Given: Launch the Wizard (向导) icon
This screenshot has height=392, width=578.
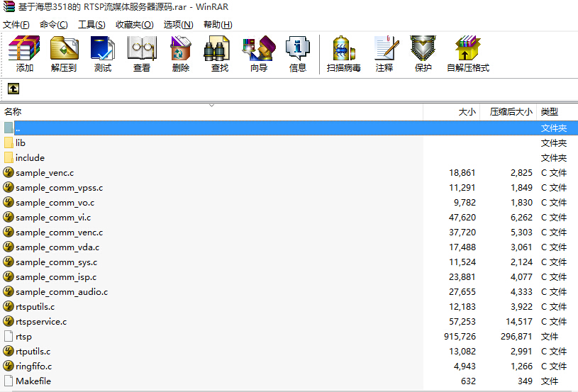Looking at the screenshot, I should pos(259,48).
